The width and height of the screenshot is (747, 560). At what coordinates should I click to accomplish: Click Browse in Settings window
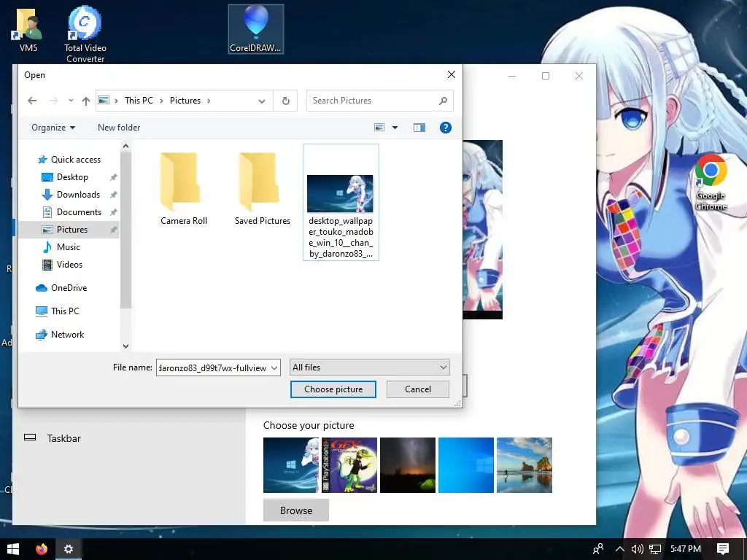point(296,510)
